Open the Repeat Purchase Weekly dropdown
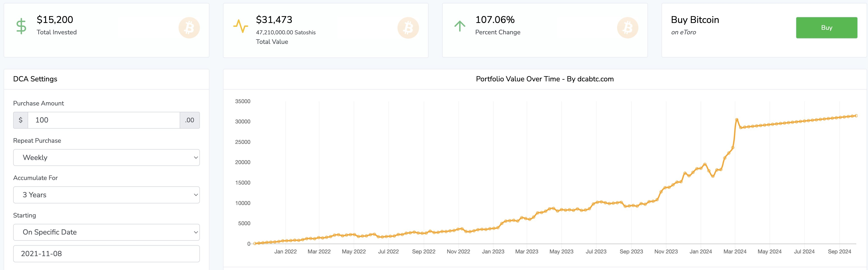Viewport: 868px width, 270px height. coord(106,157)
